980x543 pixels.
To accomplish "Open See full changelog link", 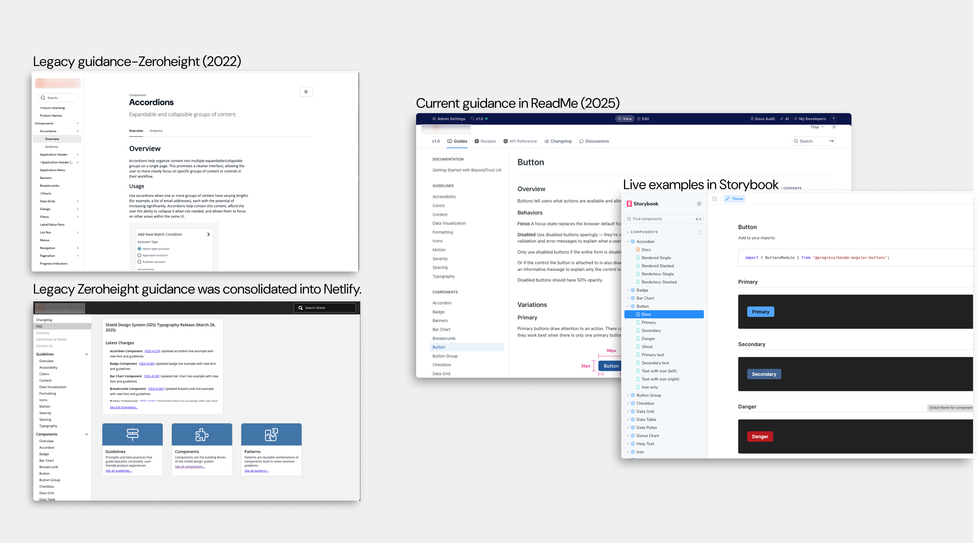I will pyautogui.click(x=124, y=407).
